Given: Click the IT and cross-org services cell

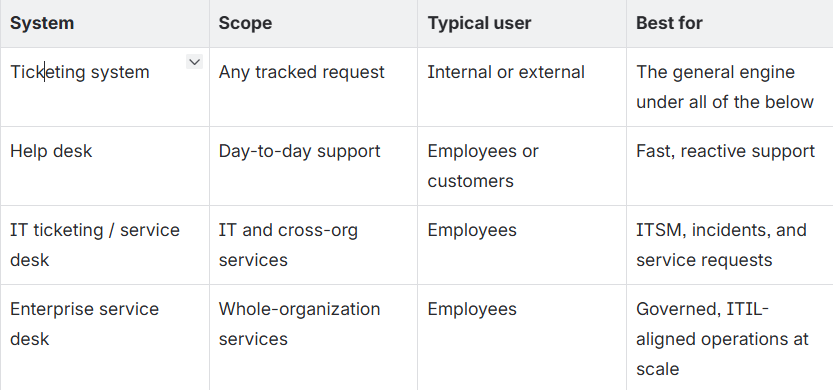Looking at the screenshot, I should (x=313, y=245).
